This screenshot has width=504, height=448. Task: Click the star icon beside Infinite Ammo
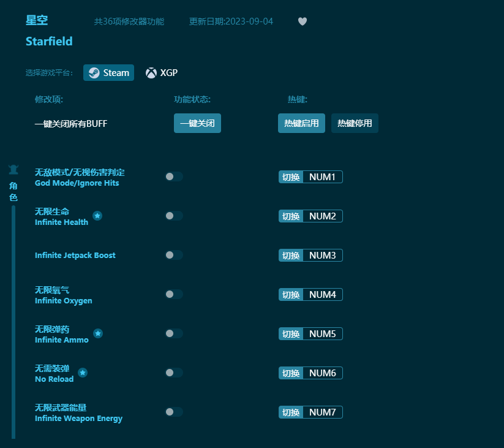tap(98, 333)
